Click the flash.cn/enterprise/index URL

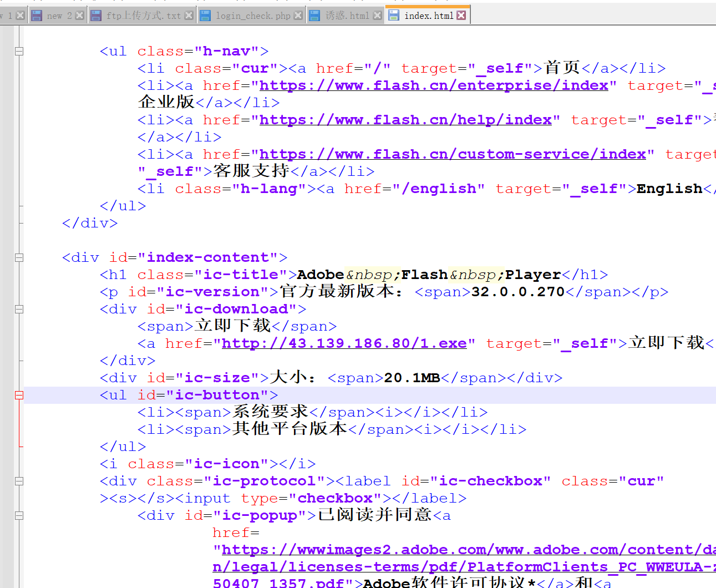point(434,85)
